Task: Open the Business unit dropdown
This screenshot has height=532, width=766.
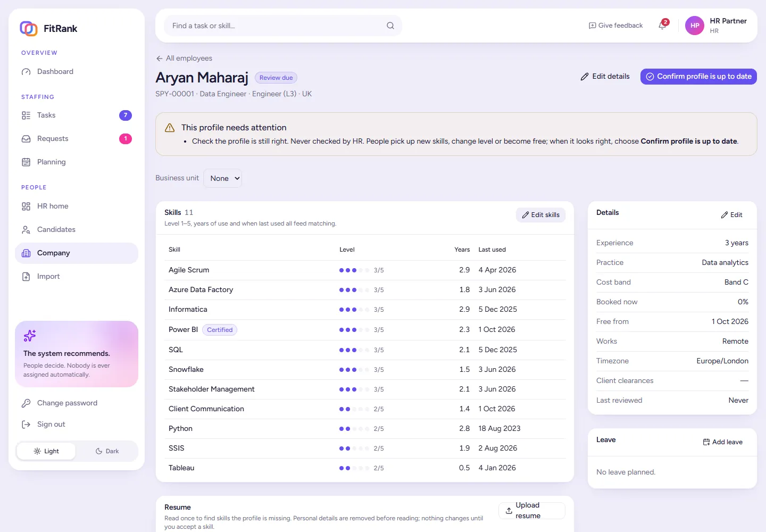Action: [x=223, y=178]
